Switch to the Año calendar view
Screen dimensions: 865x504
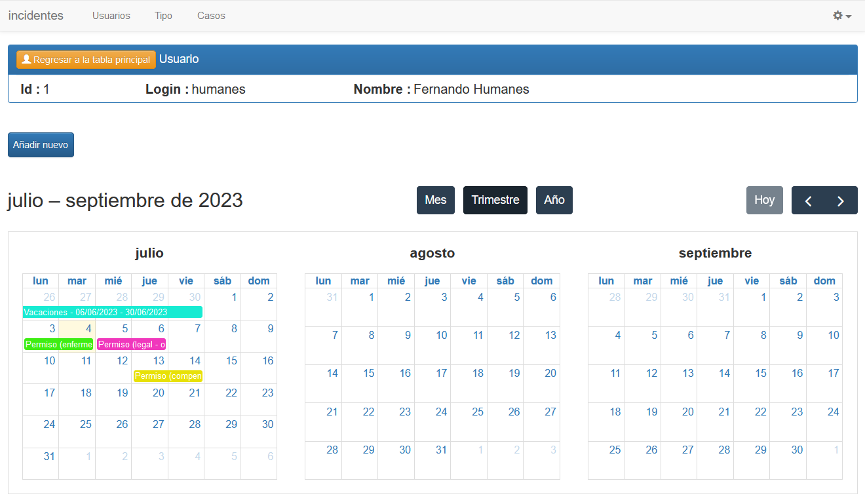pyautogui.click(x=554, y=200)
